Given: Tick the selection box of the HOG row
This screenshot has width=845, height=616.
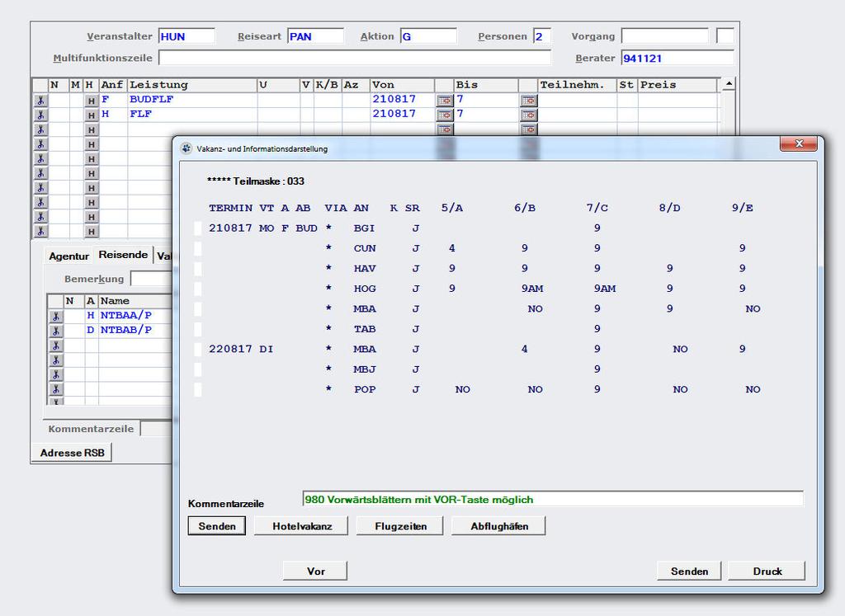Looking at the screenshot, I should 198,289.
